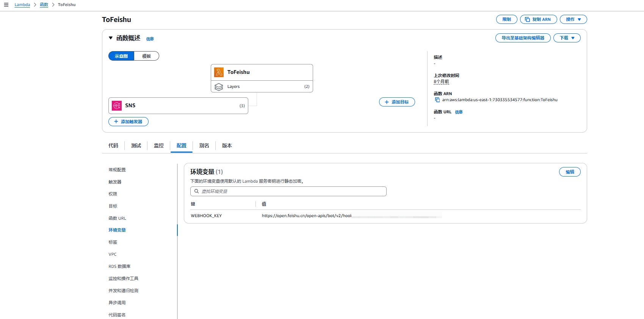Collapse the 函数概述 section triangle
The width and height of the screenshot is (644, 319).
click(111, 38)
